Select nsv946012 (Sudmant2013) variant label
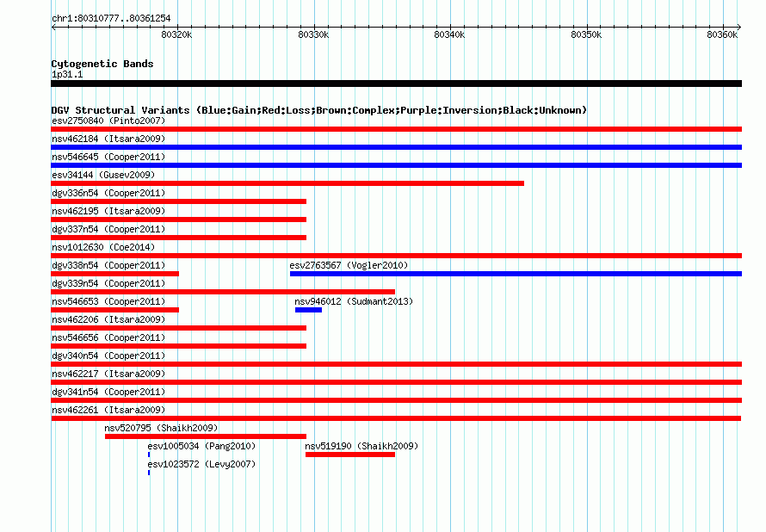The image size is (766, 532). (354, 301)
